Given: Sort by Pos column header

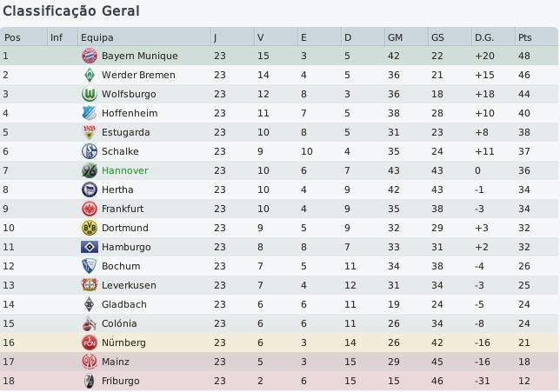Looking at the screenshot, I should click(x=12, y=37).
